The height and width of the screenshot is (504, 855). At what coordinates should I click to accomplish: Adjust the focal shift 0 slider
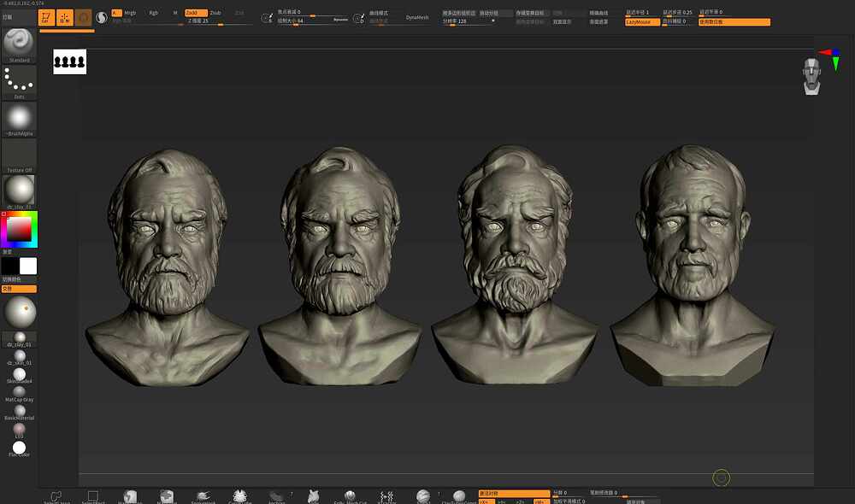tap(311, 13)
